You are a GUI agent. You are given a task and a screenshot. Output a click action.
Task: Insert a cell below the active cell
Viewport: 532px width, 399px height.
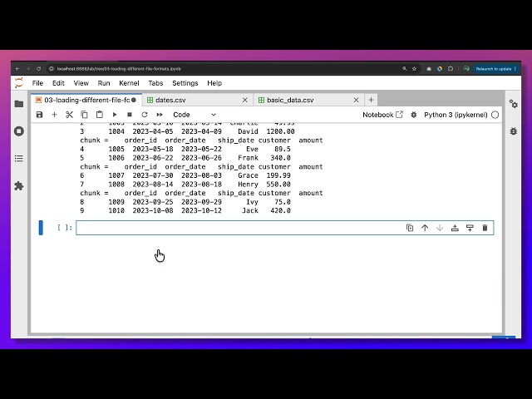470,228
